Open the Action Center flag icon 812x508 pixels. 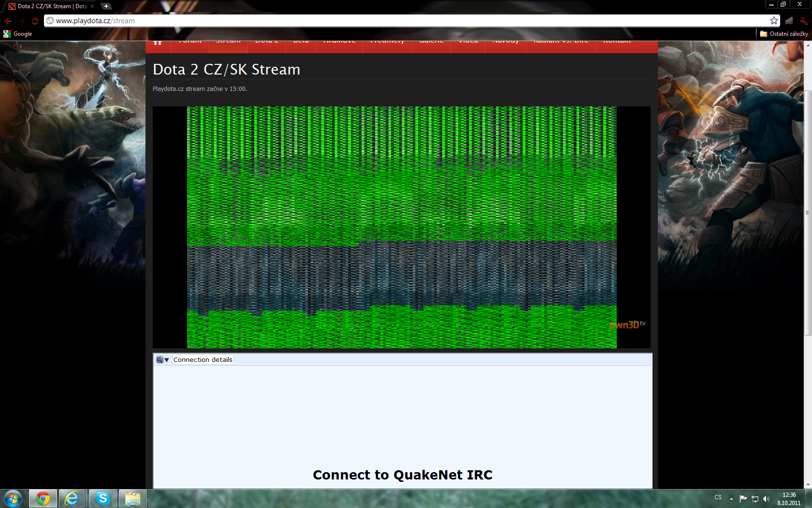(x=743, y=498)
